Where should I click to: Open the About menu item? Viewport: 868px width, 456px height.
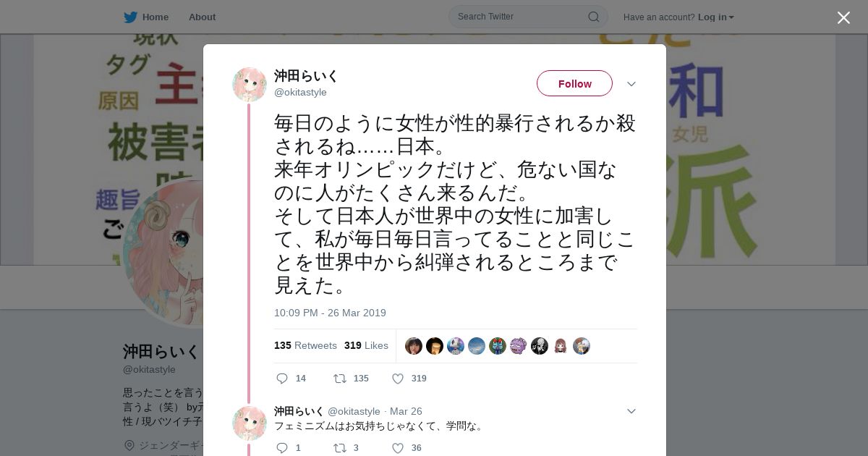202,17
